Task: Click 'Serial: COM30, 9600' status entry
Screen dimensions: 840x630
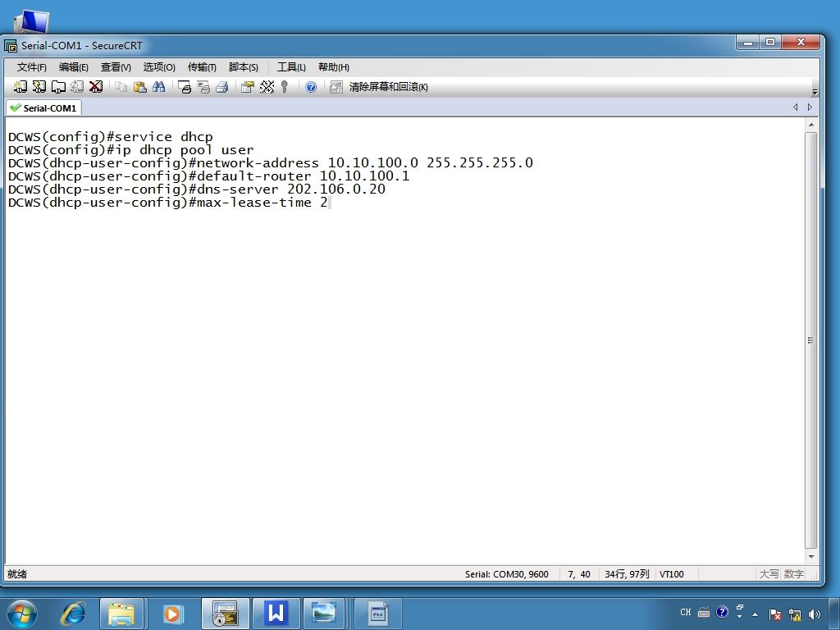Action: click(507, 573)
